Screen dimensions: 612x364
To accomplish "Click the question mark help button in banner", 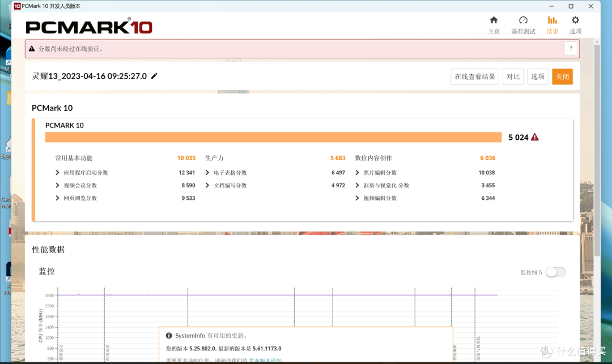I will (x=571, y=49).
